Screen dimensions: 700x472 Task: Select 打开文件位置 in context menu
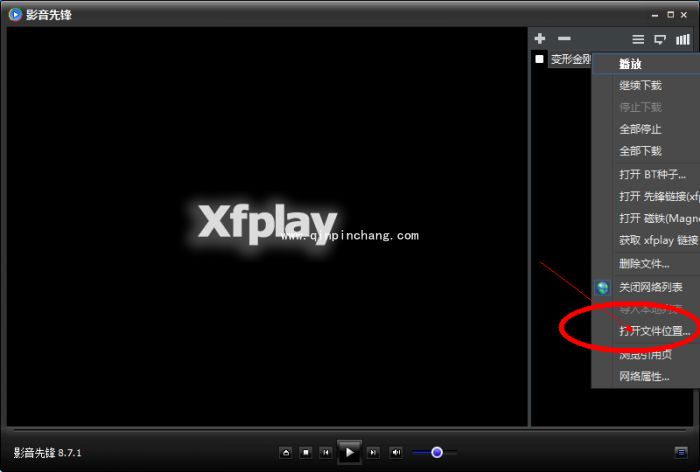coord(654,331)
